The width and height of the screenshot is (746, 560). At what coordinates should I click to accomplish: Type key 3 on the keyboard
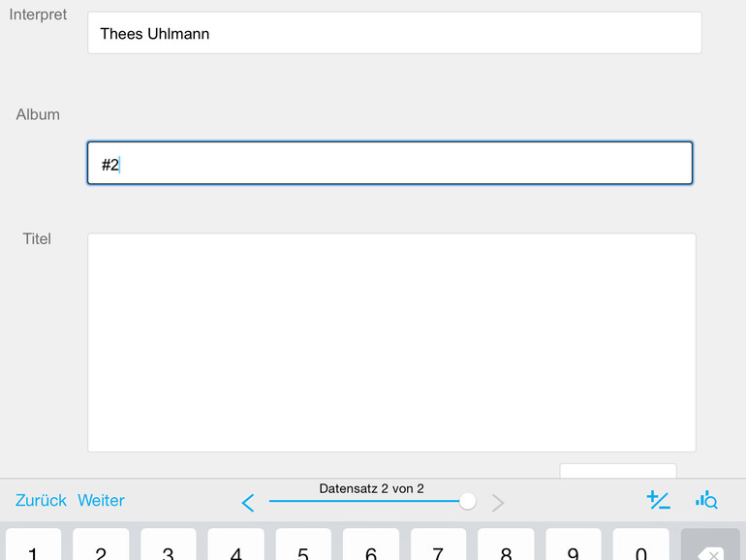pos(168,546)
